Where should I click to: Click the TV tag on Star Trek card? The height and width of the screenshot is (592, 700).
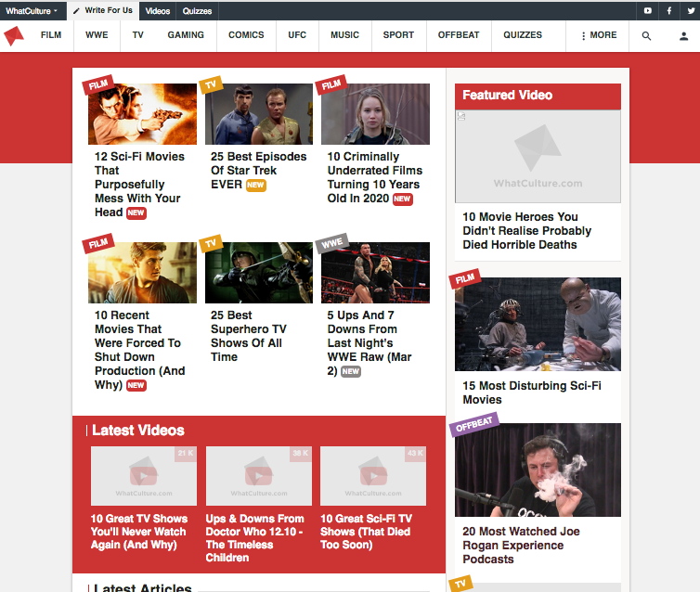coord(211,84)
